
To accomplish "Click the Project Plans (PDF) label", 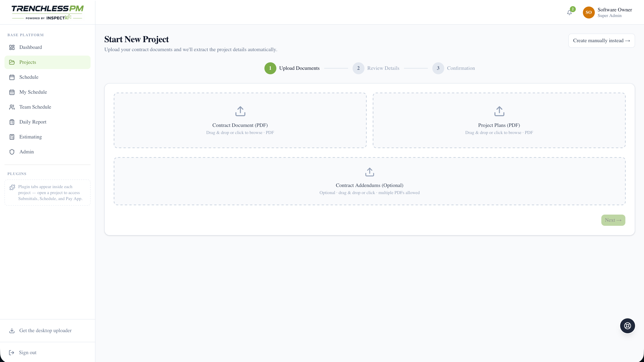I will click(x=499, y=125).
